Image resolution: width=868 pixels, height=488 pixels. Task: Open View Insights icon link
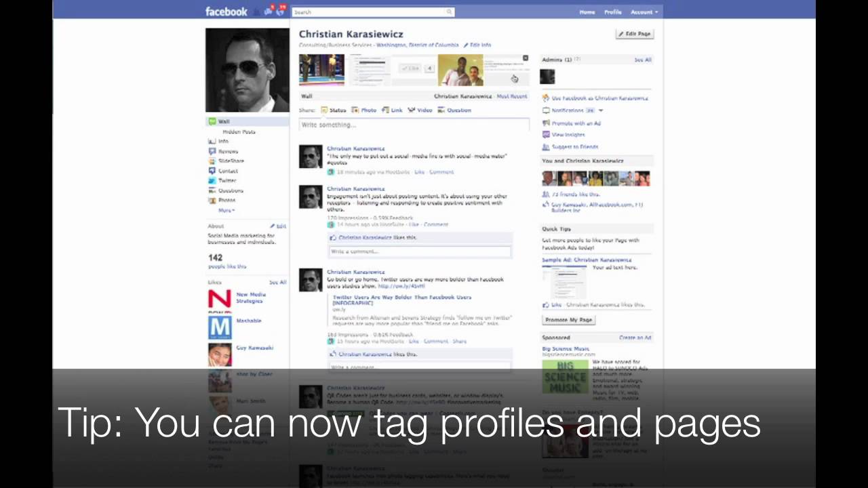[x=563, y=135]
